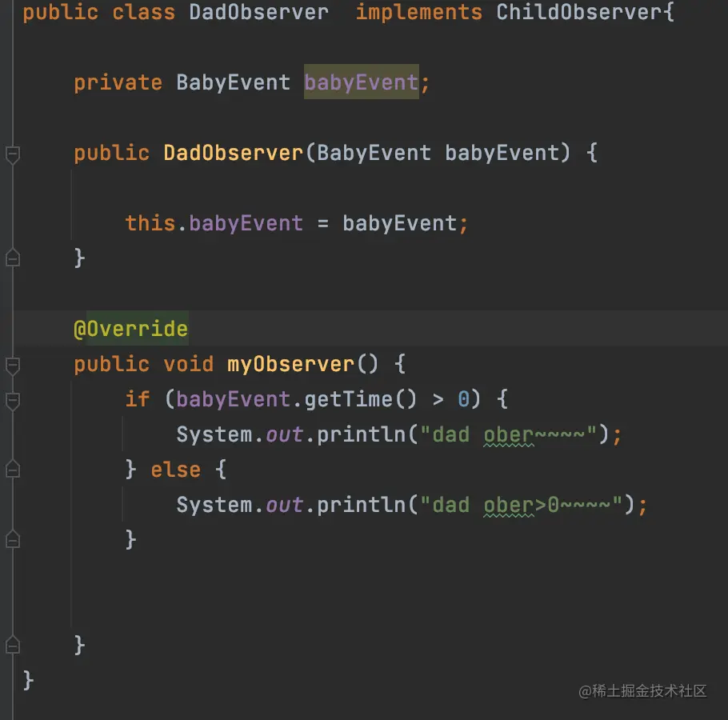728x720 pixels.
Task: Click the number 0 in if condition
Action: [463, 399]
